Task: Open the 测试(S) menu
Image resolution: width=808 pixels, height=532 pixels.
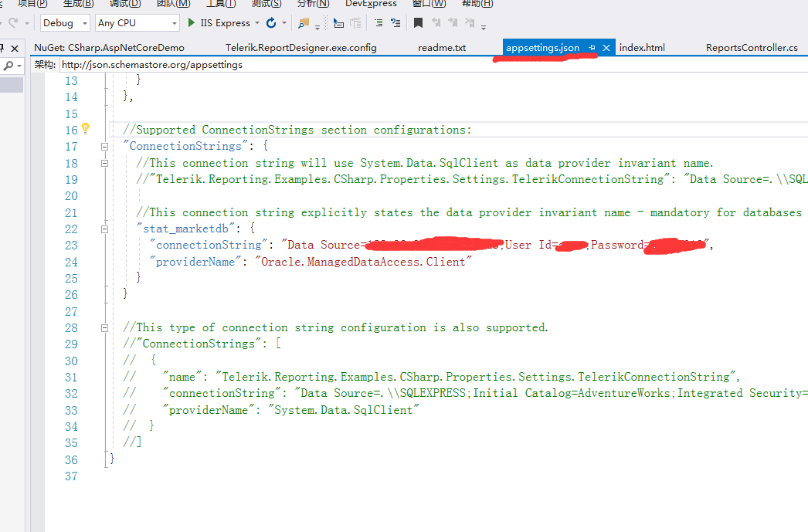Action: [267, 4]
